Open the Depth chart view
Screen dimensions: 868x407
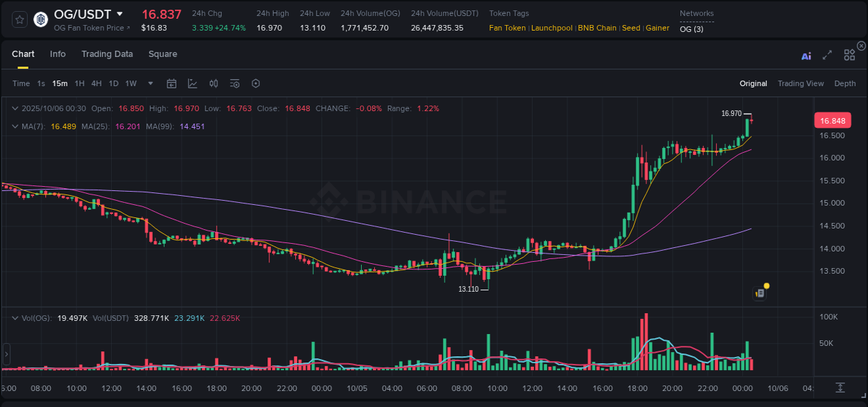(844, 83)
